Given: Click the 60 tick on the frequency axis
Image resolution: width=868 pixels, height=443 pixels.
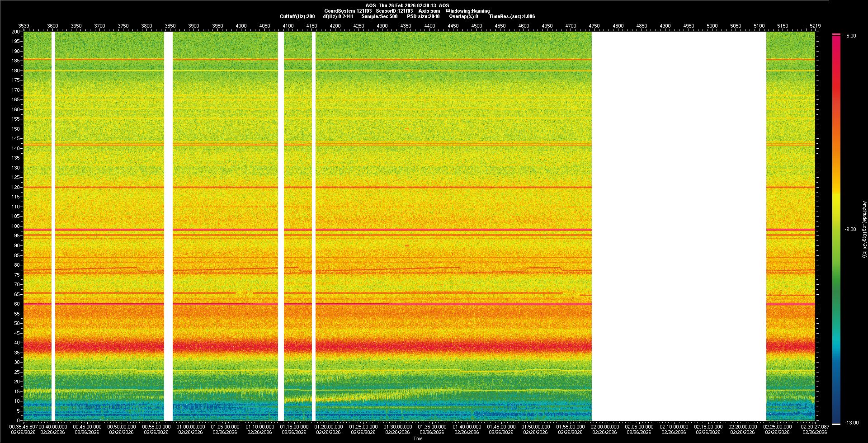Looking at the screenshot, I should [x=17, y=304].
